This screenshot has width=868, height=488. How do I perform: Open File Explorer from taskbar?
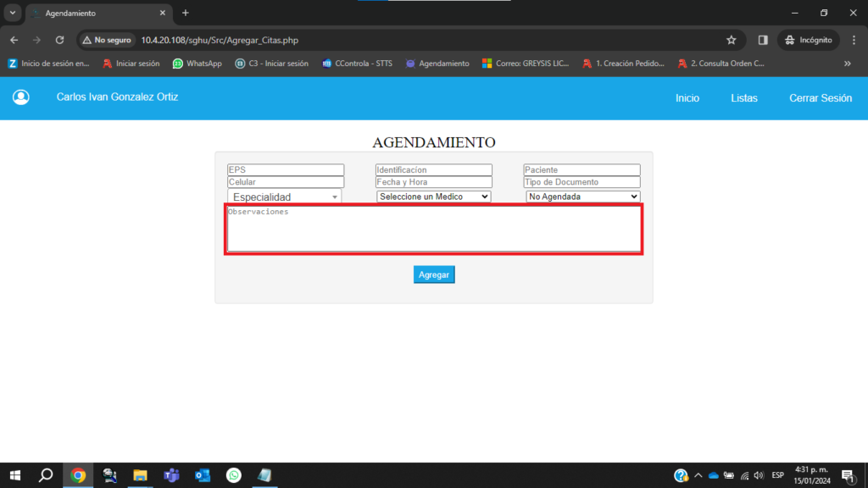click(x=140, y=475)
